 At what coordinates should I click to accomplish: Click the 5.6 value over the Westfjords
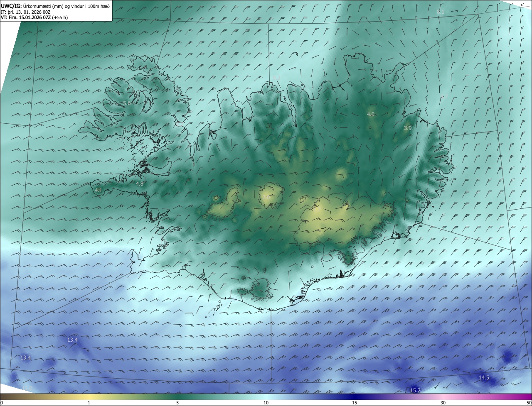click(x=127, y=103)
